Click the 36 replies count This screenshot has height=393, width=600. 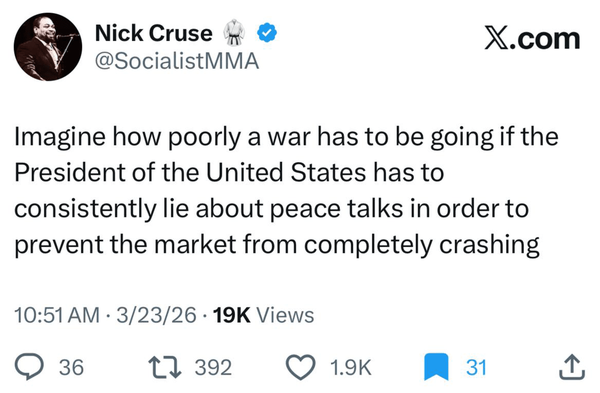point(72,367)
